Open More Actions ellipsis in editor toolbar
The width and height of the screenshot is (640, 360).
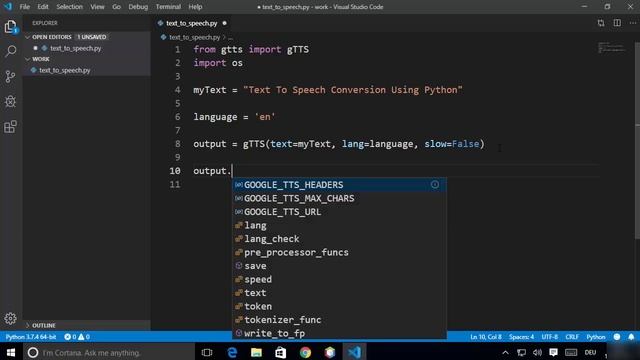click(632, 23)
